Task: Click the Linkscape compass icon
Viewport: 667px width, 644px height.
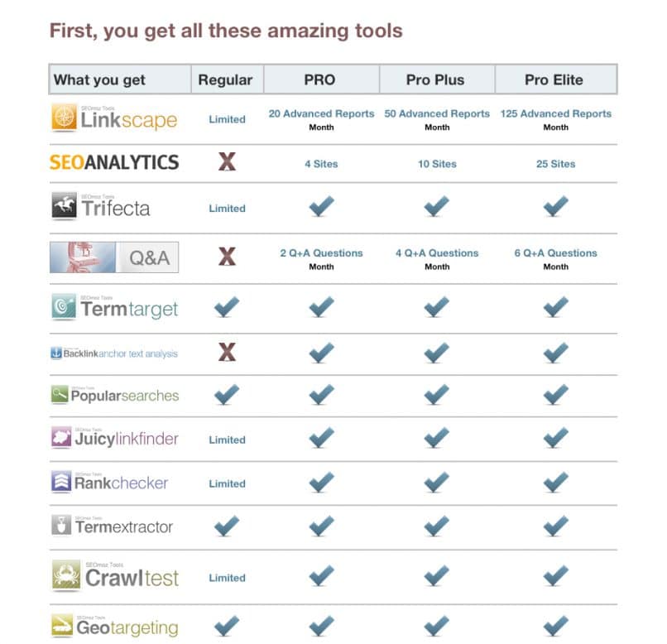Action: click(65, 117)
